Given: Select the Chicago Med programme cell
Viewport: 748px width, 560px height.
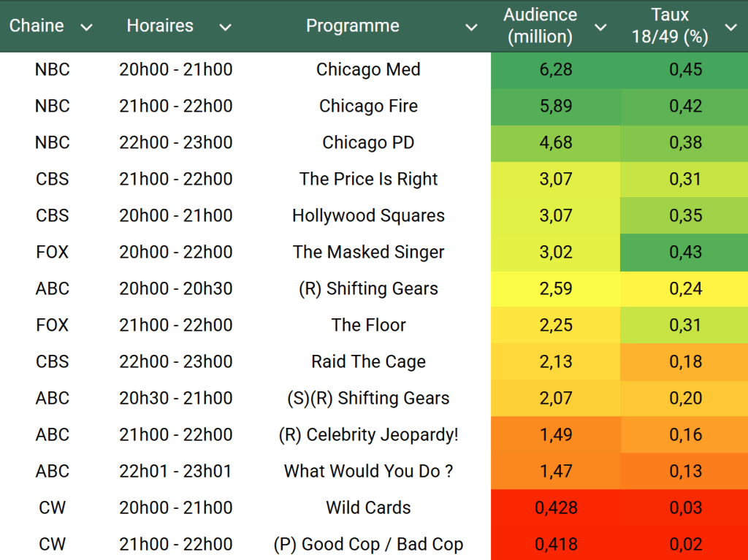Looking at the screenshot, I should tap(368, 70).
